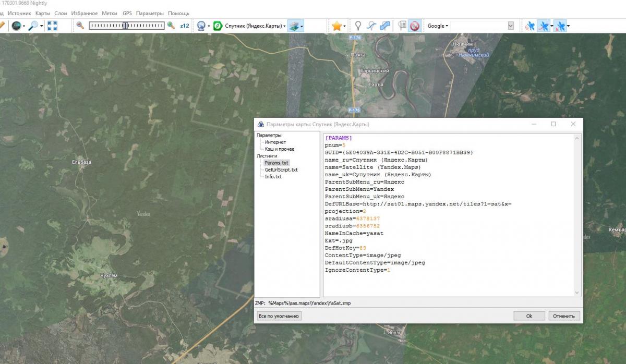Toggle the hide all placemarks button
This screenshot has width=626, height=364.
[x=415, y=26]
